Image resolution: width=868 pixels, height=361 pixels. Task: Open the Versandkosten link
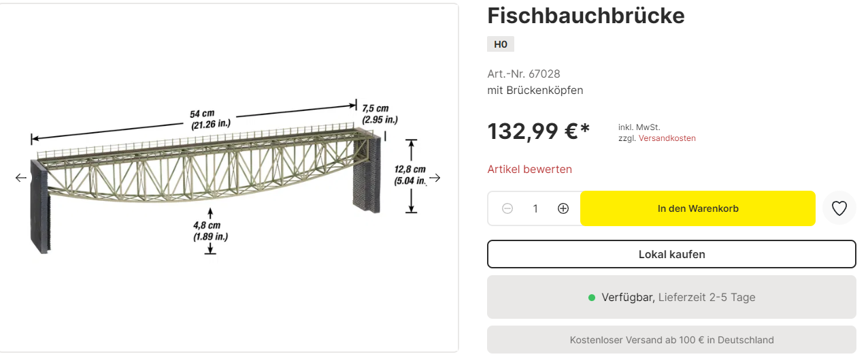tap(667, 138)
